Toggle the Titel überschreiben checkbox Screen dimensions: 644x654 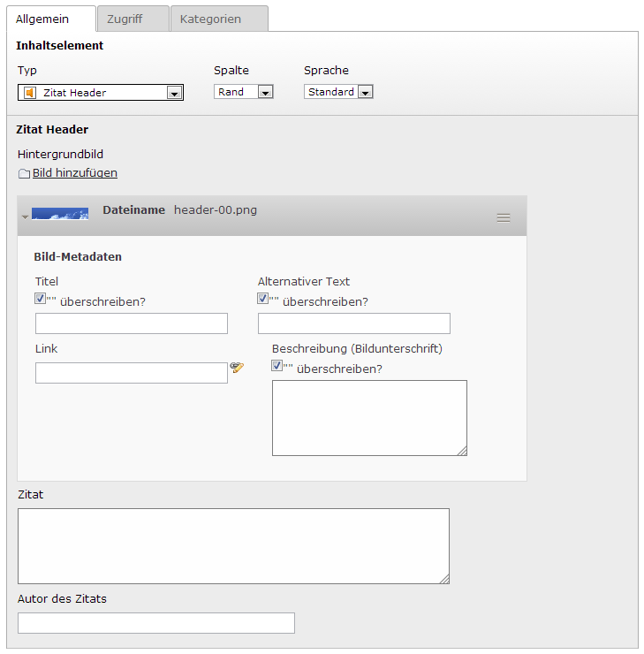tap(41, 299)
